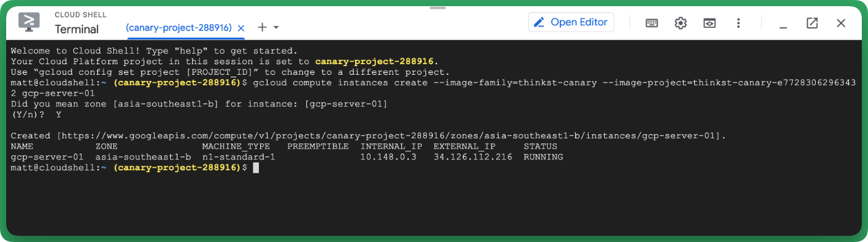Click the PREEMPTIBLE column header
Viewport: 868px width, 242px height.
(318, 146)
